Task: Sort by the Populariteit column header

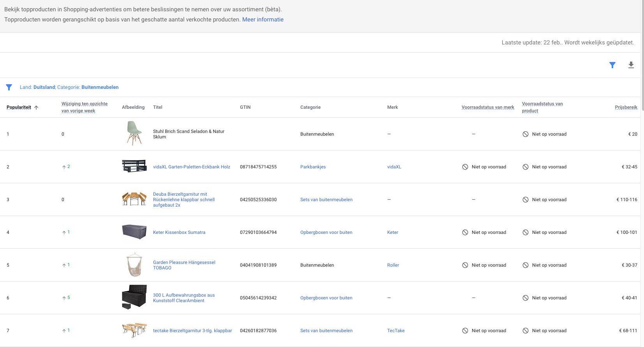Action: pyautogui.click(x=19, y=107)
